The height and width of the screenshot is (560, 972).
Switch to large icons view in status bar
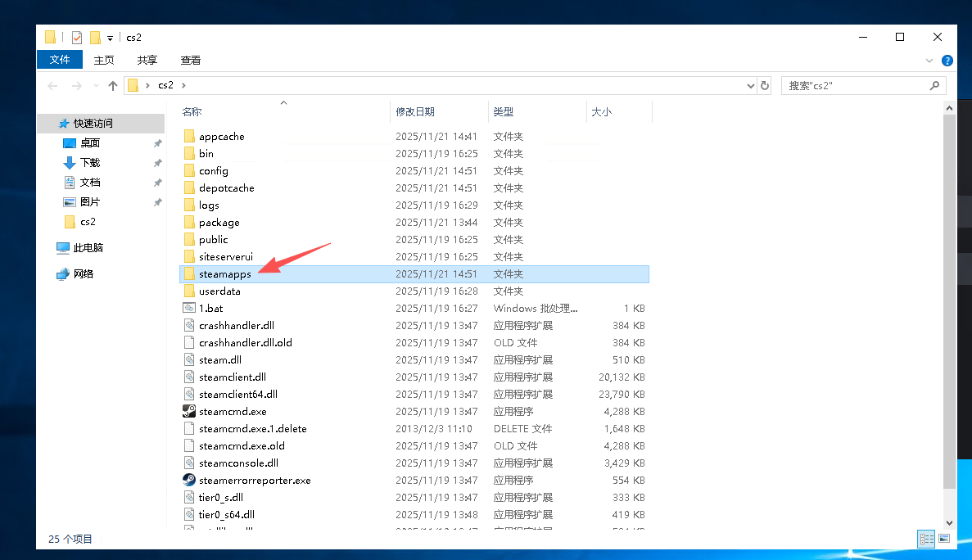tap(944, 539)
